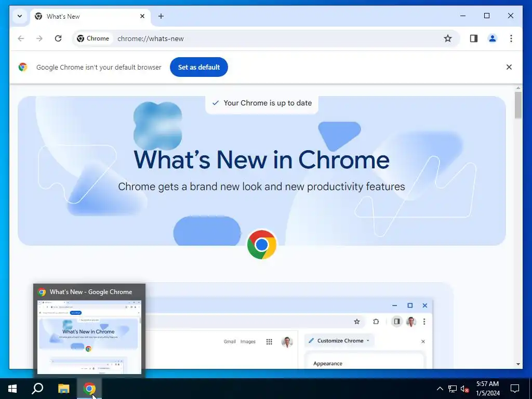Viewport: 532px width, 399px height.
Task: Go forward to next page
Action: click(x=39, y=38)
